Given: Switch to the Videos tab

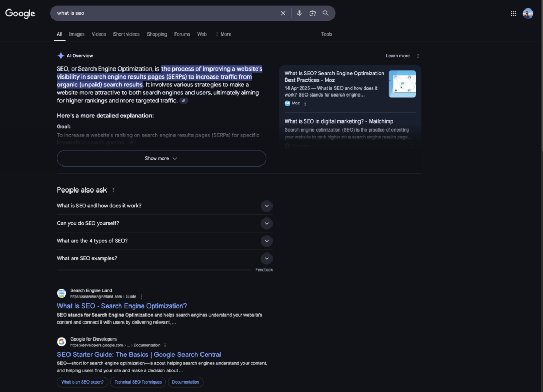Looking at the screenshot, I should pos(99,34).
